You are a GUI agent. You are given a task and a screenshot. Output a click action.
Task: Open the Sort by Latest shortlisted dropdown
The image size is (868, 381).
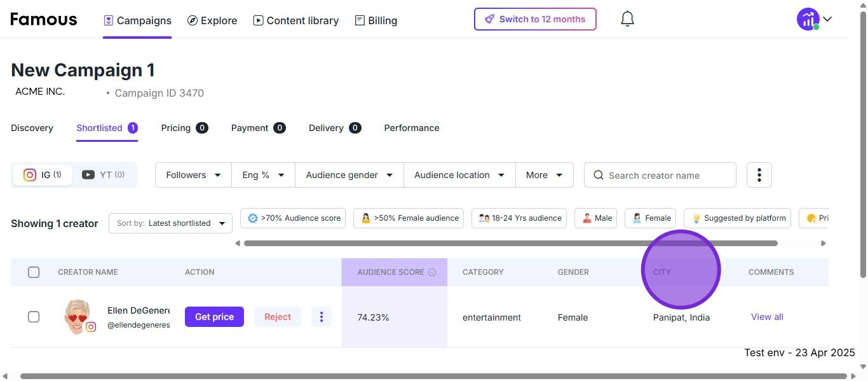click(170, 223)
